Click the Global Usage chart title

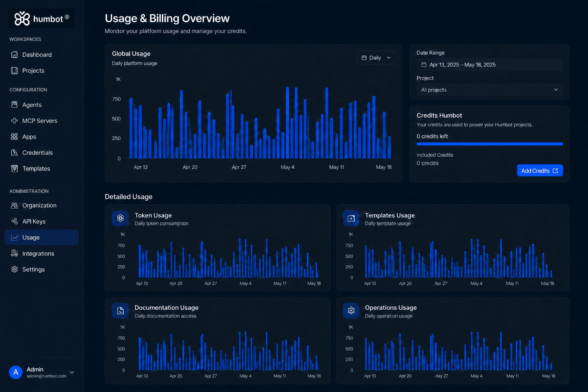pyautogui.click(x=131, y=54)
